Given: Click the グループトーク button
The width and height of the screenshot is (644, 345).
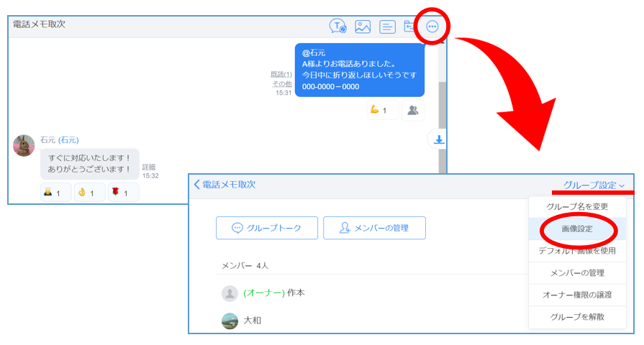Looking at the screenshot, I should coord(266,228).
